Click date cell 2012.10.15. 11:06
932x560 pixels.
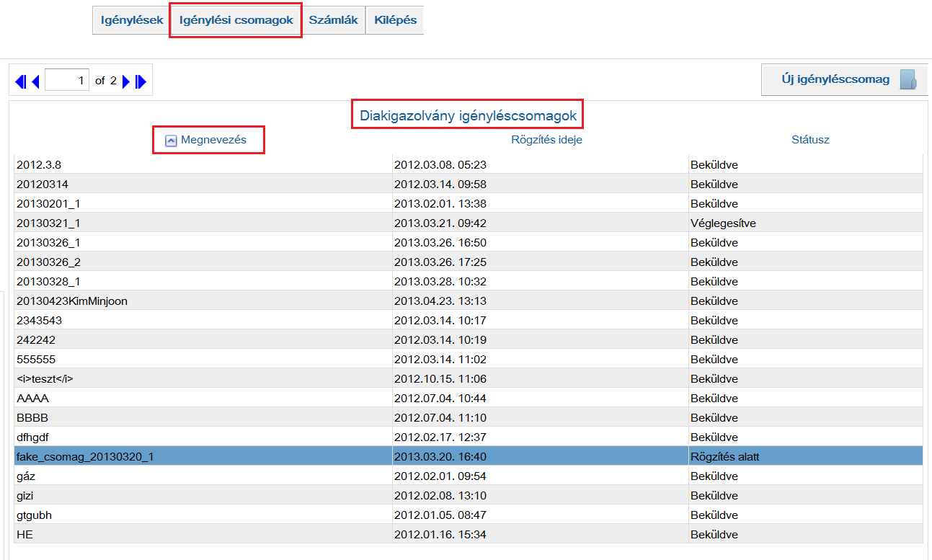[x=541, y=378]
